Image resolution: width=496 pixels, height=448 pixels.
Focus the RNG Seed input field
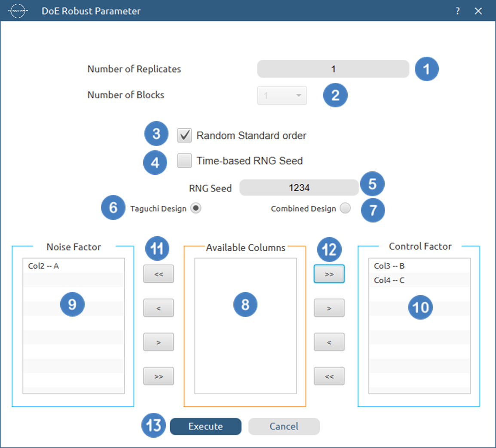[299, 188]
